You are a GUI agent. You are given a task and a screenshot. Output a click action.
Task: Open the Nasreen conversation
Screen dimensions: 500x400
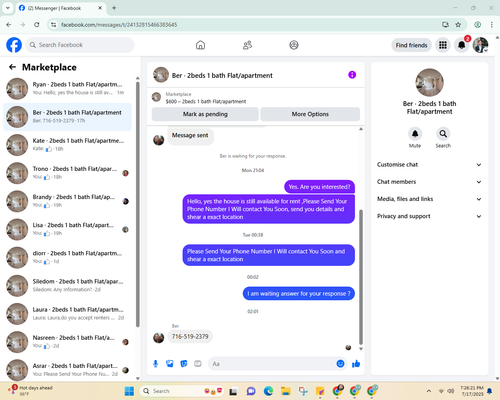(67, 342)
